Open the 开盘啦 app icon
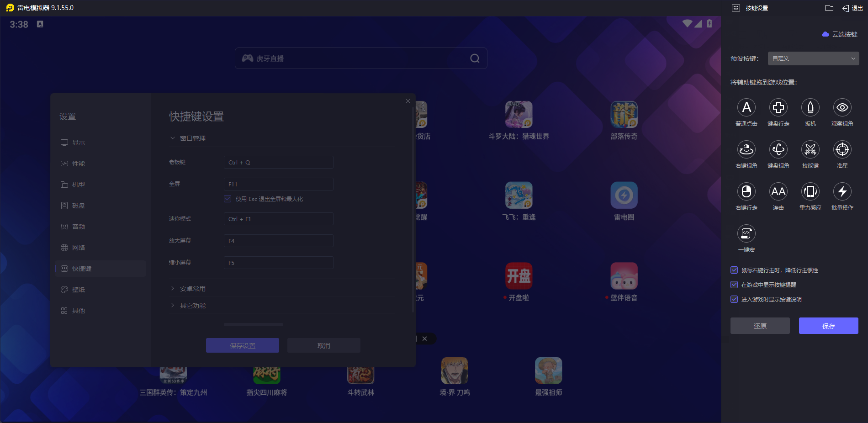 [x=519, y=276]
